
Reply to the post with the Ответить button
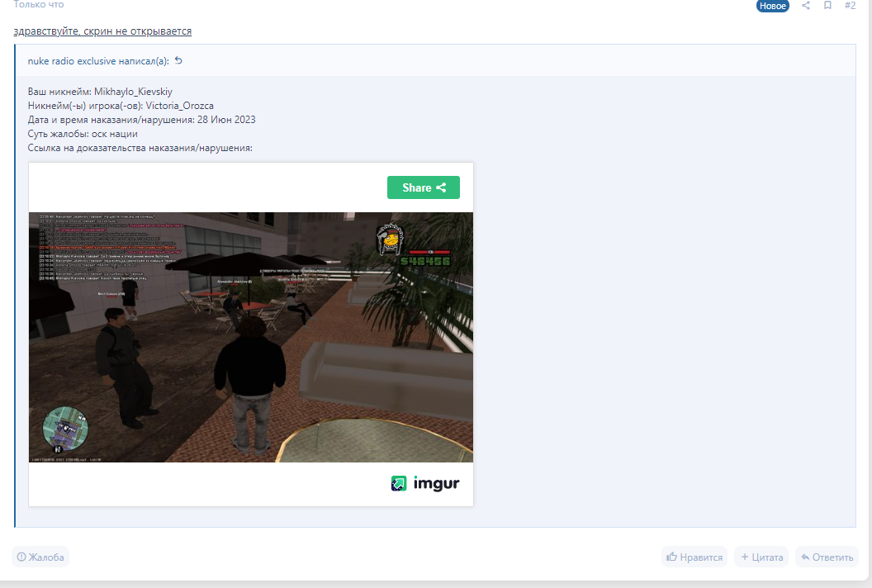827,557
